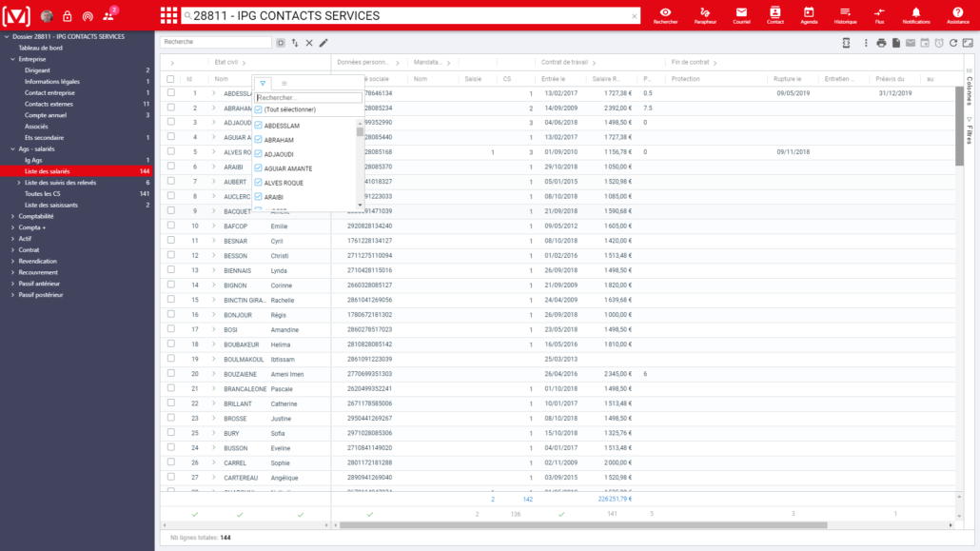This screenshot has width=980, height=551.
Task: Expand the Etat civil column group
Action: (x=245, y=62)
